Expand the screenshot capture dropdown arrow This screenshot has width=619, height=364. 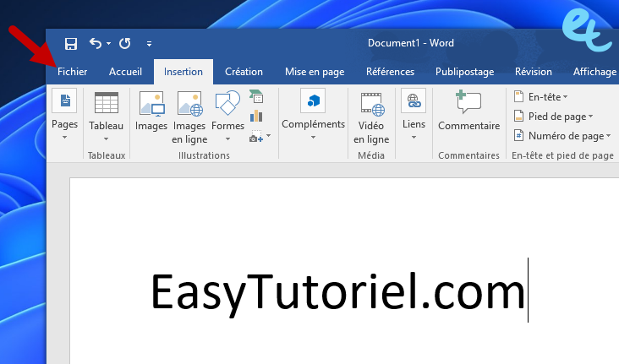(269, 136)
